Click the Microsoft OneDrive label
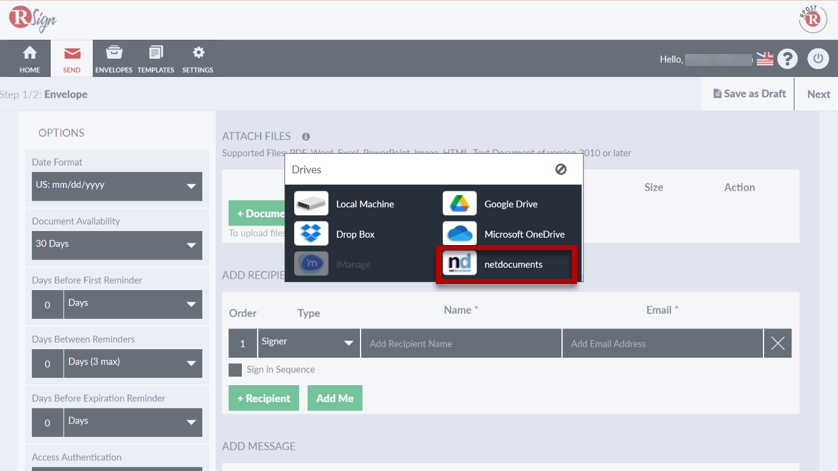The width and height of the screenshot is (838, 471). (x=524, y=234)
